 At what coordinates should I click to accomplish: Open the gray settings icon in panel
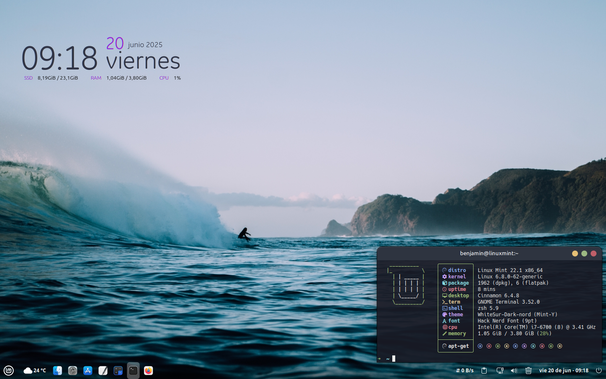pos(73,371)
